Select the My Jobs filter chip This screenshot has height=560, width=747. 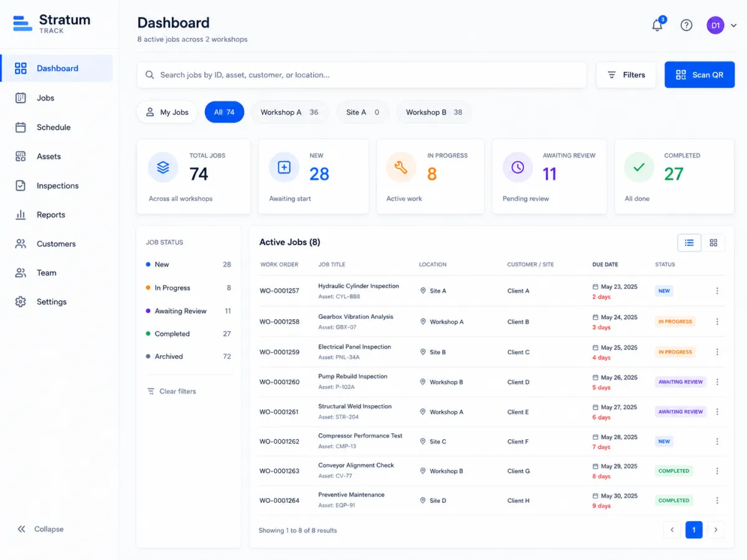[x=167, y=112]
